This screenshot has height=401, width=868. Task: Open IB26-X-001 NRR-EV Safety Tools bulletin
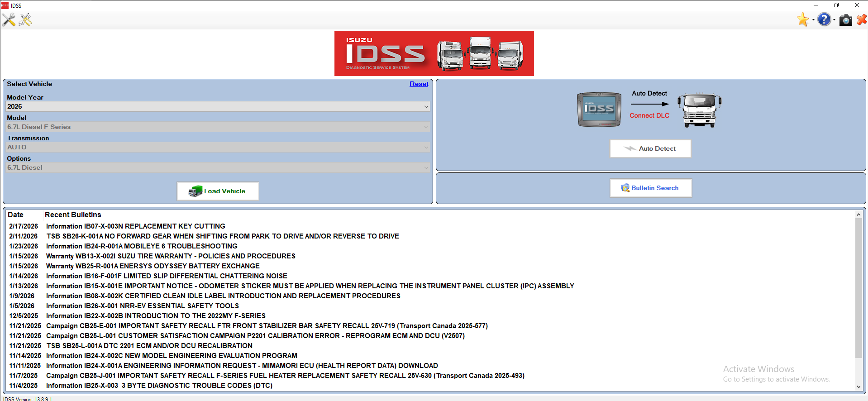click(x=143, y=306)
